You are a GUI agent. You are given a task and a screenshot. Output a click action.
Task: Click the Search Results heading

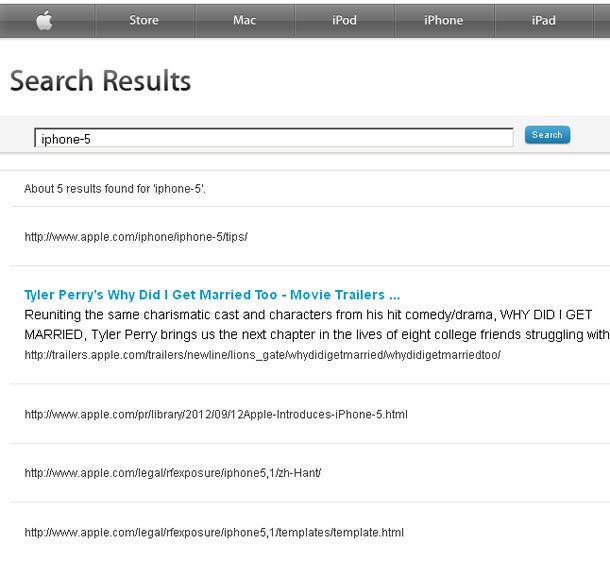pos(100,81)
